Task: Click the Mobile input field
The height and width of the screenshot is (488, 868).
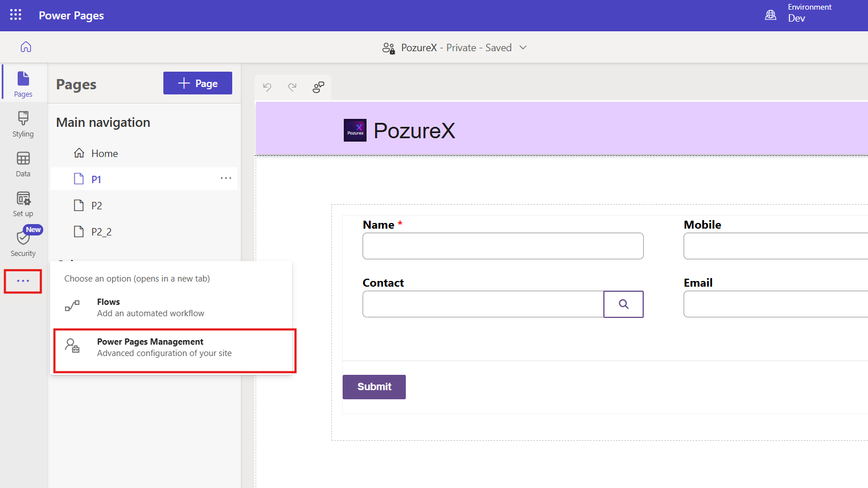Action: [x=776, y=246]
